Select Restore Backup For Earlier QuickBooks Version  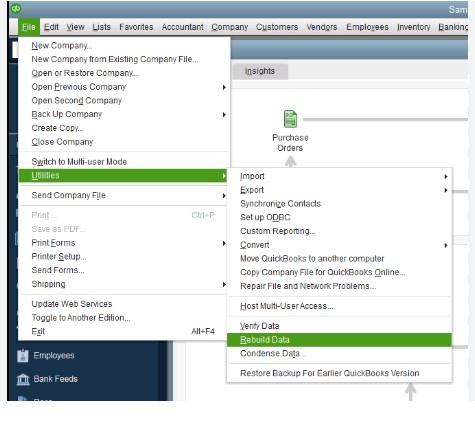point(339,373)
